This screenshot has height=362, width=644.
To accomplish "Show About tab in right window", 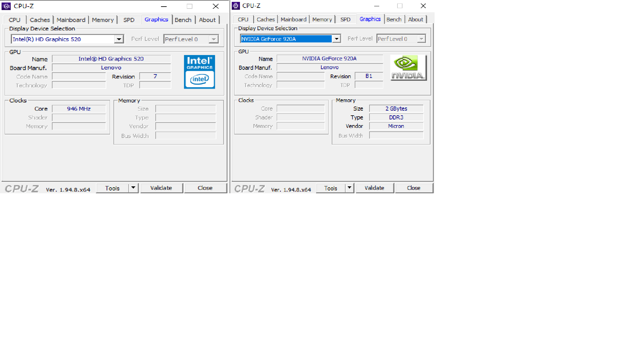I will pyautogui.click(x=416, y=19).
